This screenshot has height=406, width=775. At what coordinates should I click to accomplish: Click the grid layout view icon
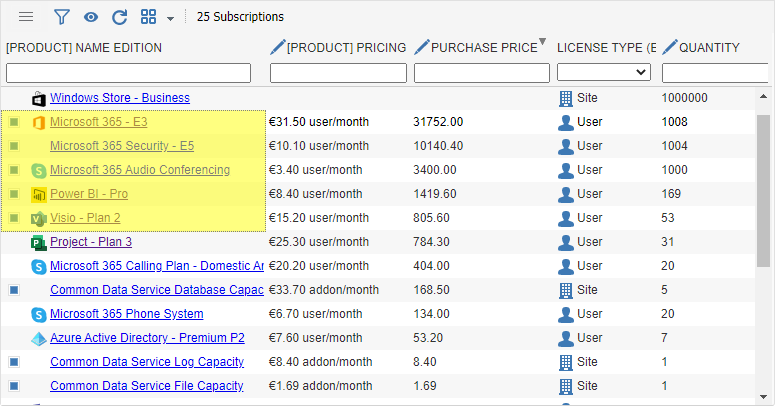pos(148,17)
